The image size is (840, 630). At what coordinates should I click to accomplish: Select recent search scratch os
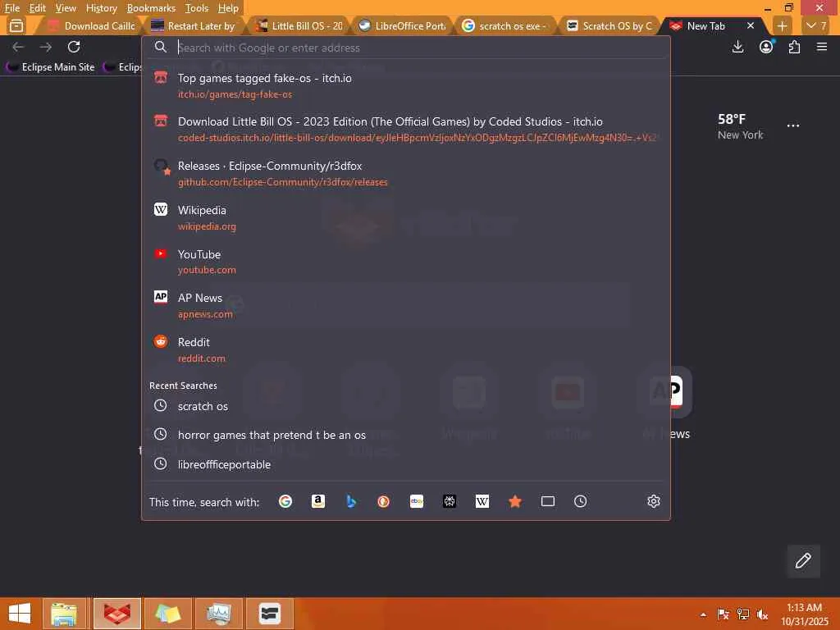(x=406, y=406)
